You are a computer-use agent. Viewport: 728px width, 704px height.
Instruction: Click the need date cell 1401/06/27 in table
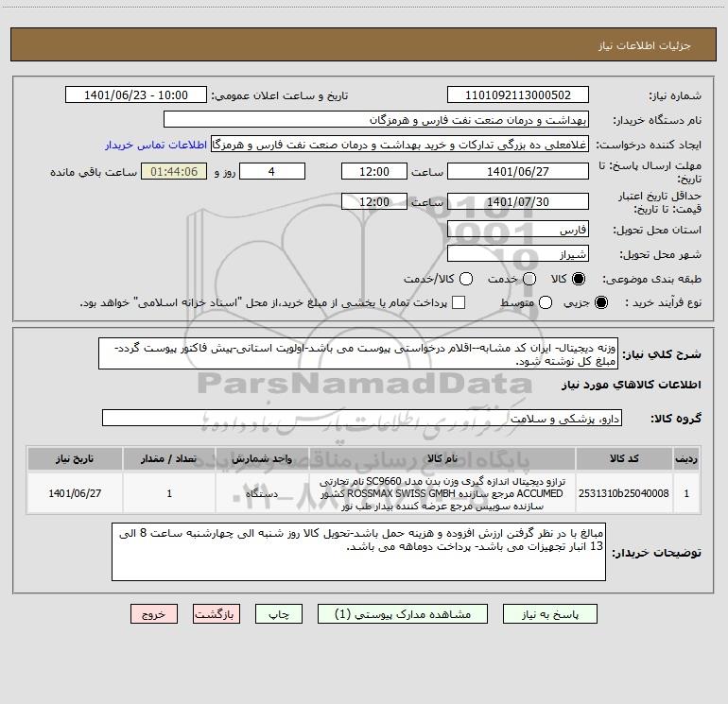(x=75, y=493)
